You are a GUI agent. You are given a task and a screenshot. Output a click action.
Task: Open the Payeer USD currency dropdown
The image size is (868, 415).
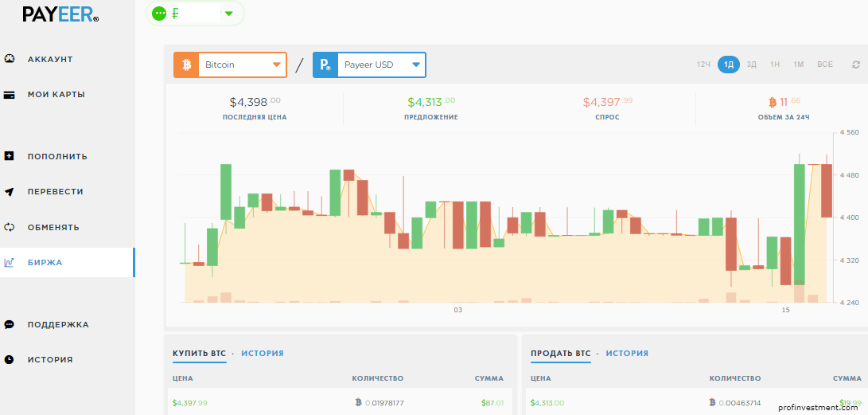[369, 65]
